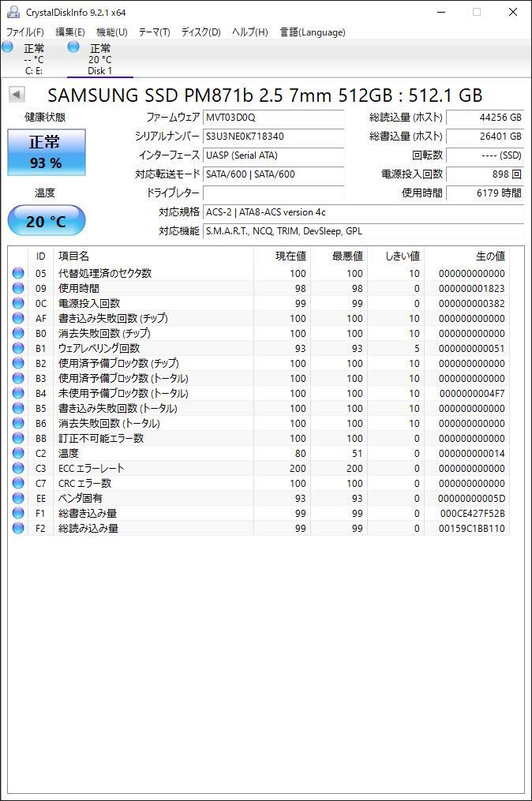Click status orb for B6 消去失敗回数 (トータル)
This screenshot has width=532, height=801.
tap(18, 423)
